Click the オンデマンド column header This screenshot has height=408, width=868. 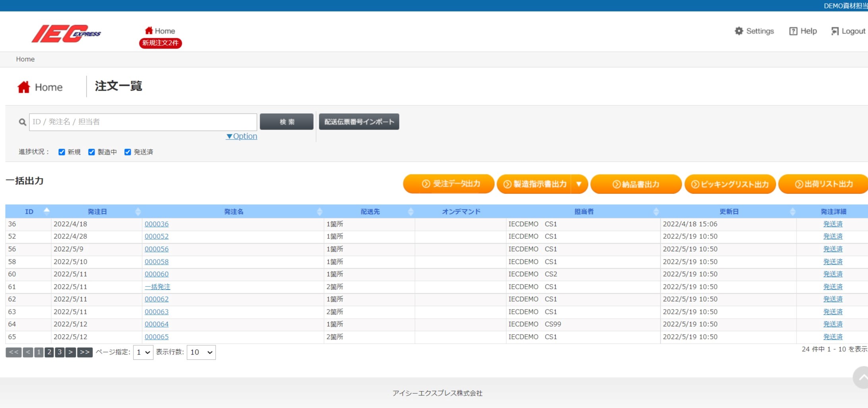pyautogui.click(x=461, y=211)
